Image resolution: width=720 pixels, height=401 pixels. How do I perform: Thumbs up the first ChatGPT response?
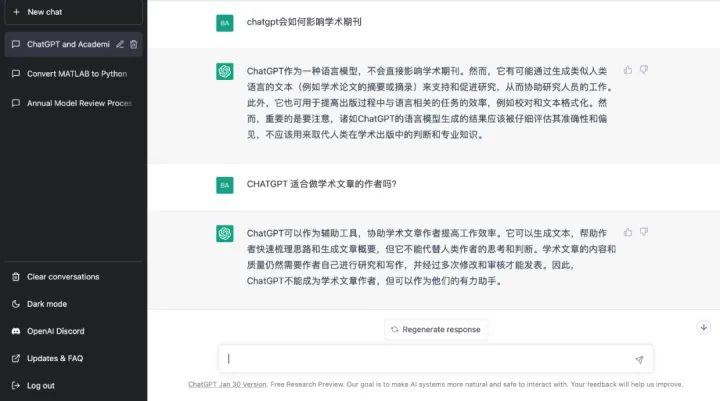tap(628, 70)
